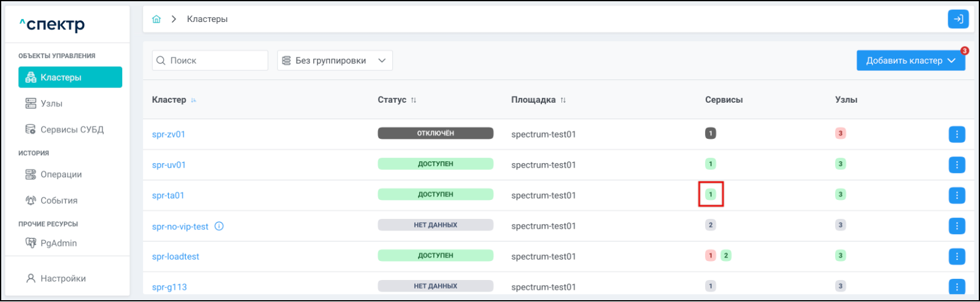Sort table by Площадка column
The image size is (980, 302).
coord(563,100)
